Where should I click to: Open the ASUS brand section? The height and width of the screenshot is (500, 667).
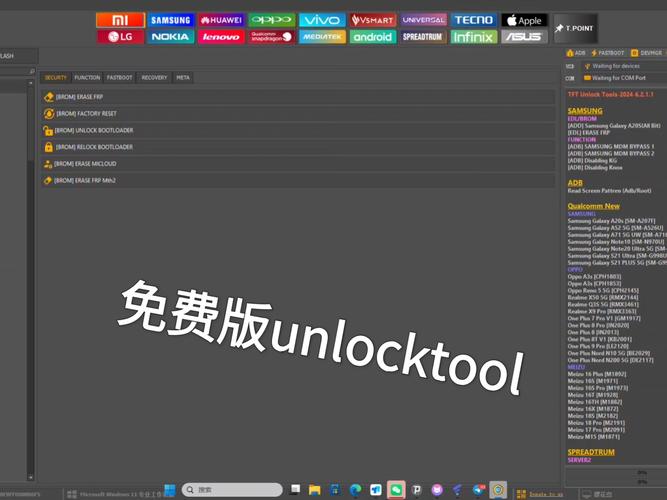(524, 37)
